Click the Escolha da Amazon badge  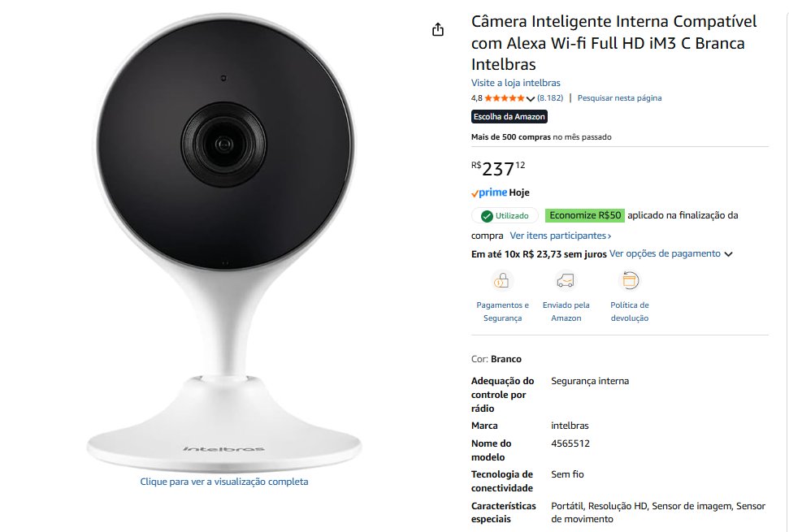point(509,117)
